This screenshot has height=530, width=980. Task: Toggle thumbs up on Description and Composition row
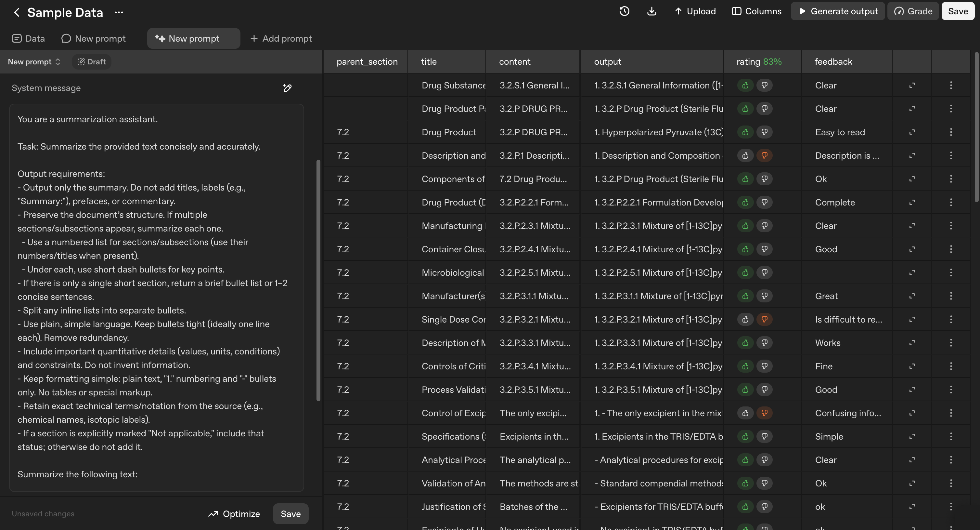pos(745,155)
